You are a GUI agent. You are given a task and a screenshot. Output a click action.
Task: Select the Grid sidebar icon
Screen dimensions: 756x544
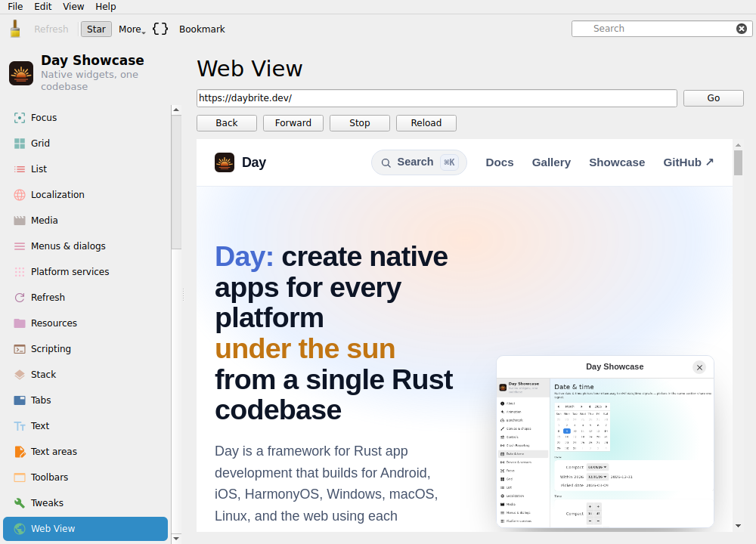[20, 143]
